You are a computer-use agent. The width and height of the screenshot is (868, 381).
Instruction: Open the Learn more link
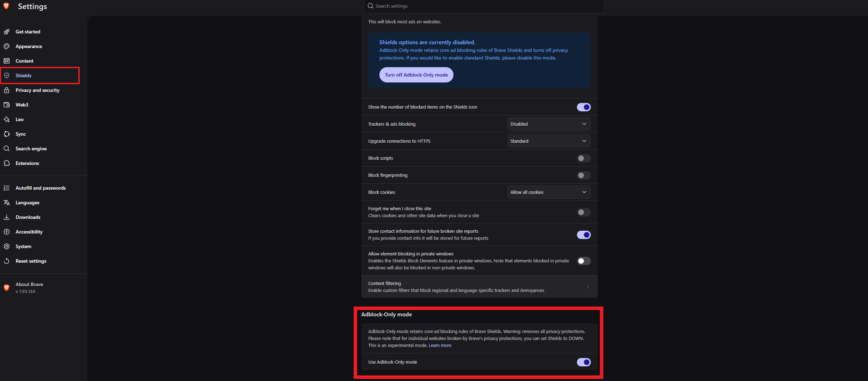(440, 346)
